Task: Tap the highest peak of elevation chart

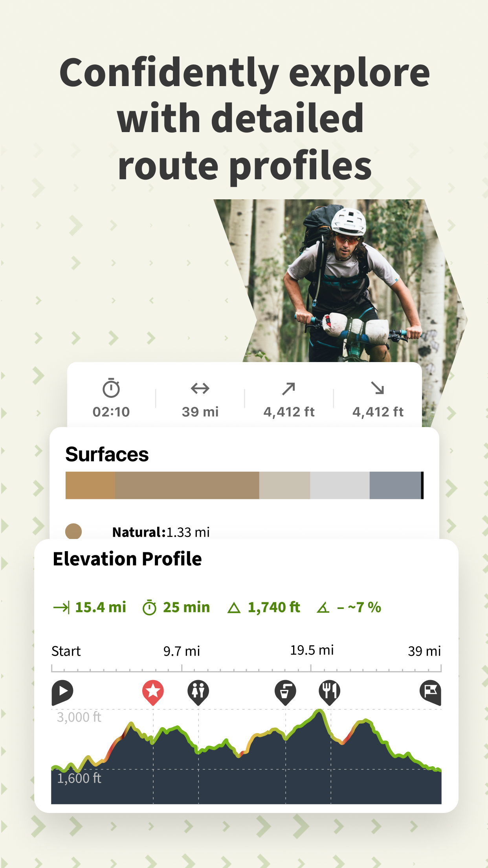Action: (x=320, y=712)
